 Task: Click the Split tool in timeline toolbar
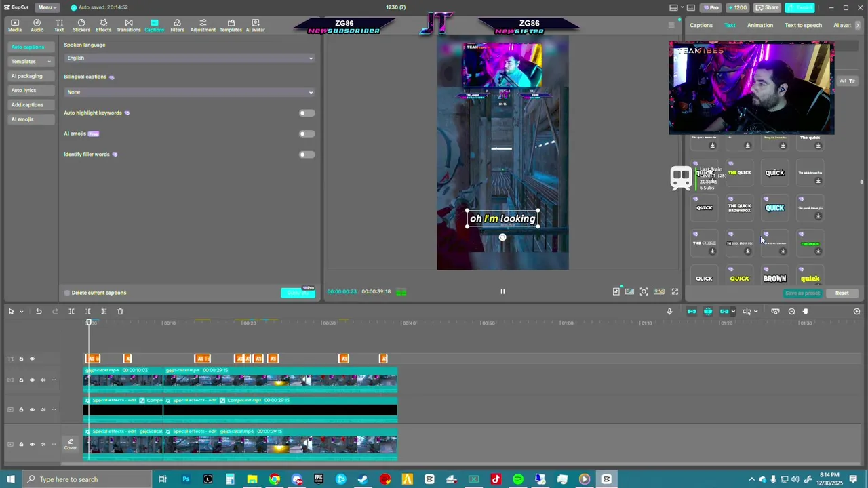coord(71,311)
